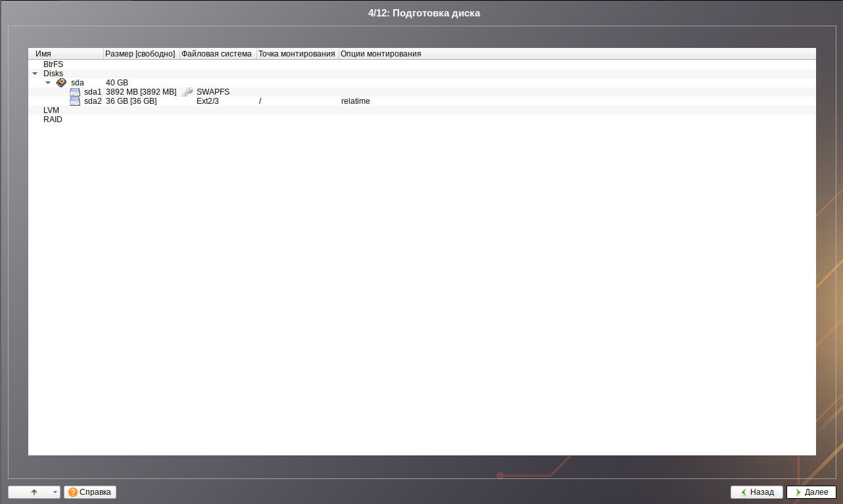Sort by the Имя column header

[66, 54]
